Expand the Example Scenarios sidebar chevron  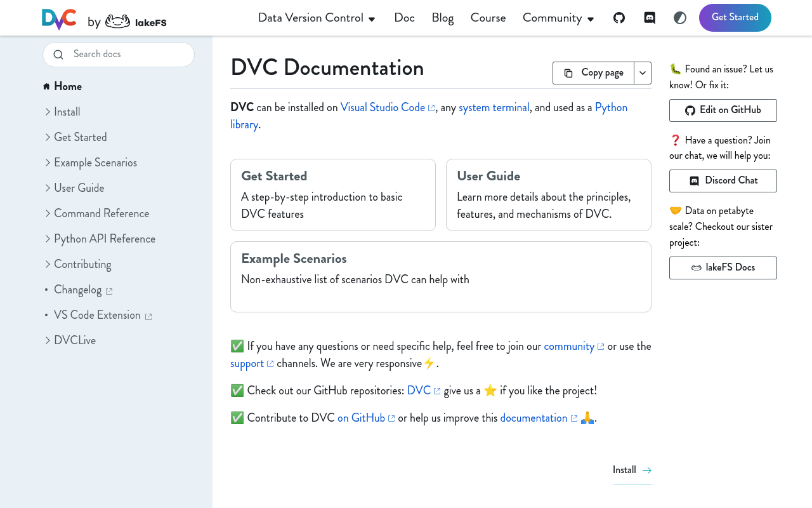click(48, 163)
